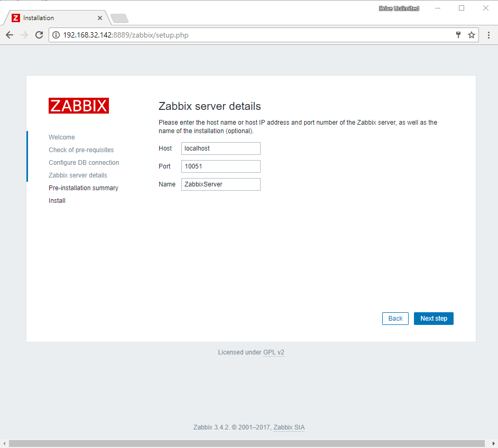Open a new browser tab
The width and height of the screenshot is (498, 448).
(119, 18)
